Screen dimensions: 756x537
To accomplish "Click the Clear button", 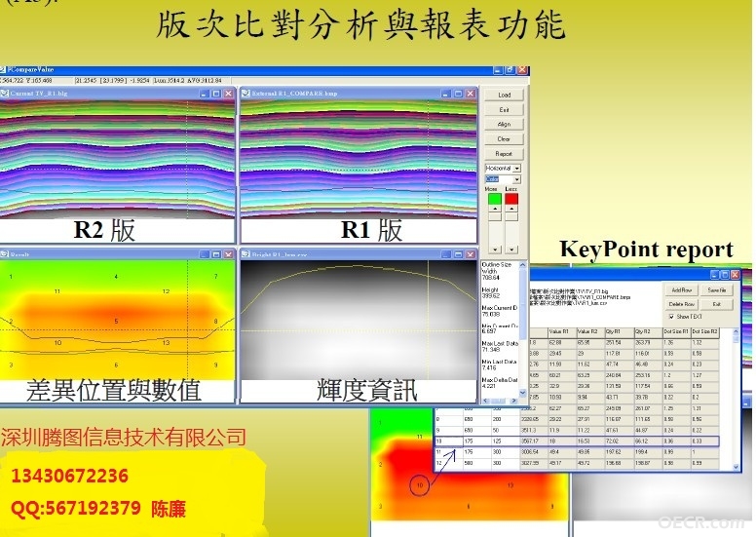I will click(504, 139).
